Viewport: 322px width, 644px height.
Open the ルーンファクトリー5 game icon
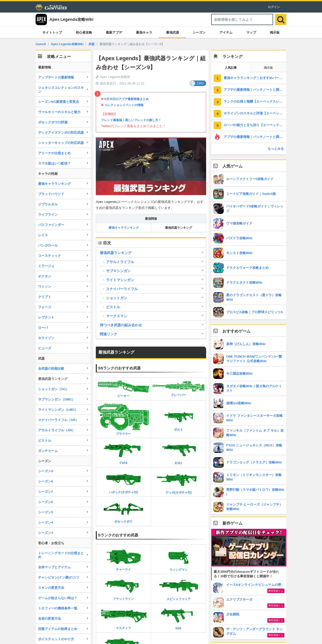click(x=218, y=179)
